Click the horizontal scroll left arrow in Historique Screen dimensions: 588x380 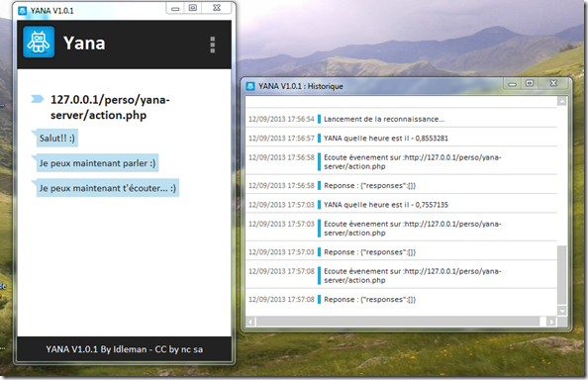pos(250,322)
